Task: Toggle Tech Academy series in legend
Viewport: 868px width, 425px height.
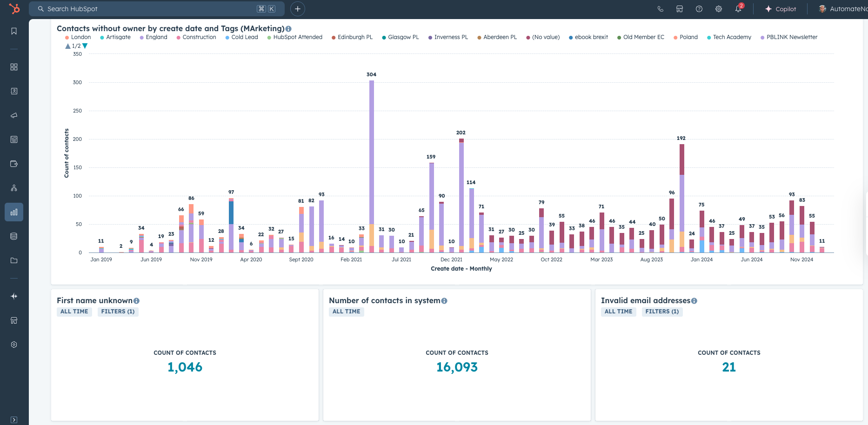Action: [729, 37]
